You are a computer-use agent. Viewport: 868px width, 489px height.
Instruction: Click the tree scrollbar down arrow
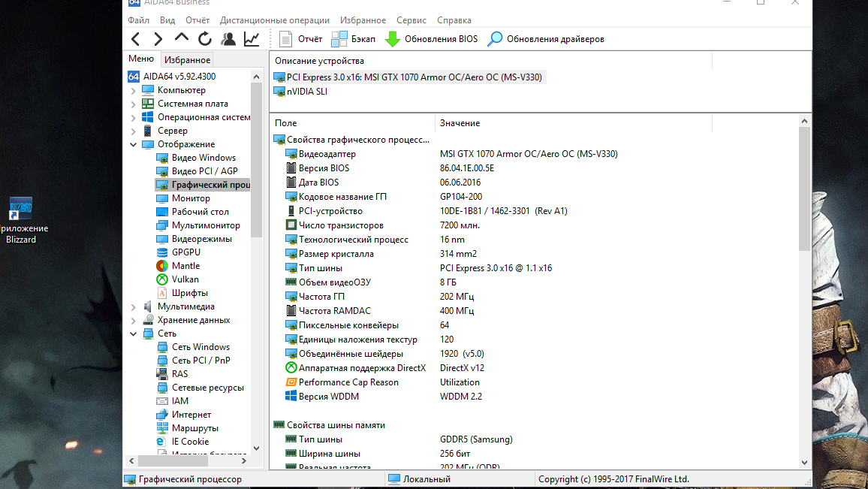[x=256, y=448]
